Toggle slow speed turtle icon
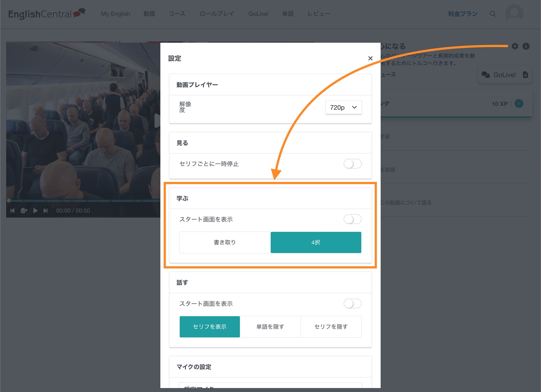 pyautogui.click(x=24, y=211)
